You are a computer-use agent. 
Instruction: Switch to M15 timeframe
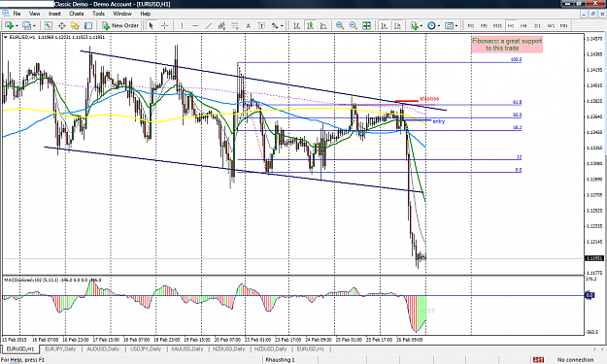pos(497,25)
